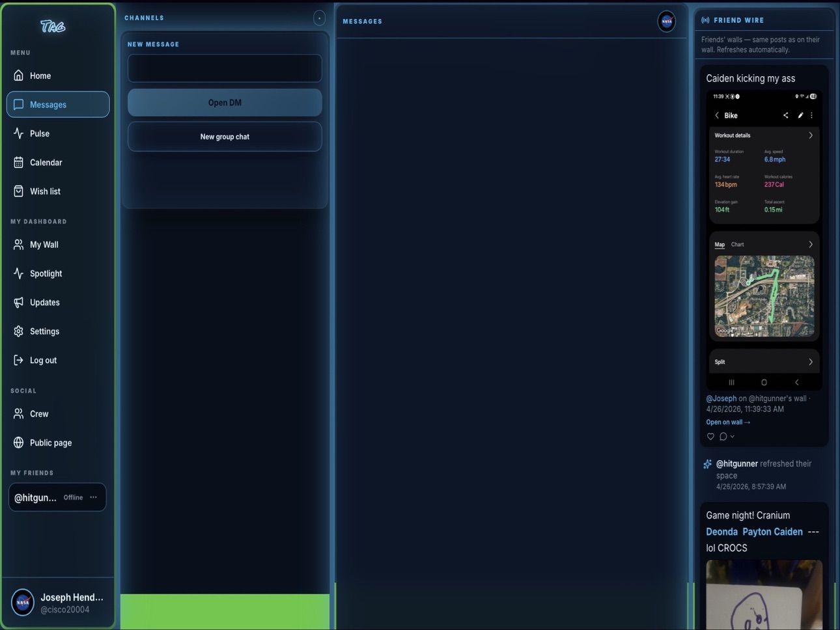This screenshot has height=630, width=840.
Task: Open the Deonda tag in Game night post
Action: pos(722,532)
